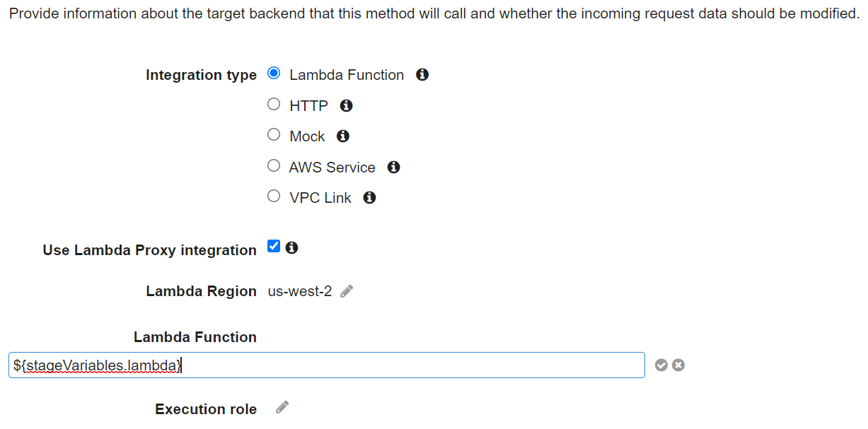
Task: Edit Lambda Region using the pencil icon
Action: point(347,290)
